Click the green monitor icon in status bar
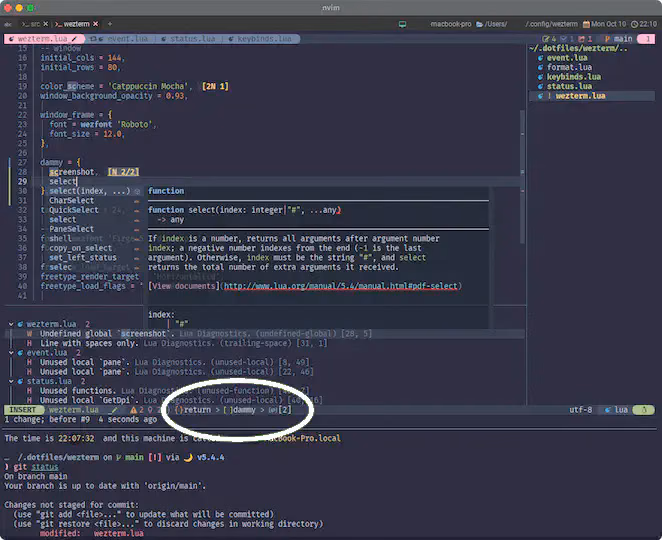 click(x=402, y=24)
